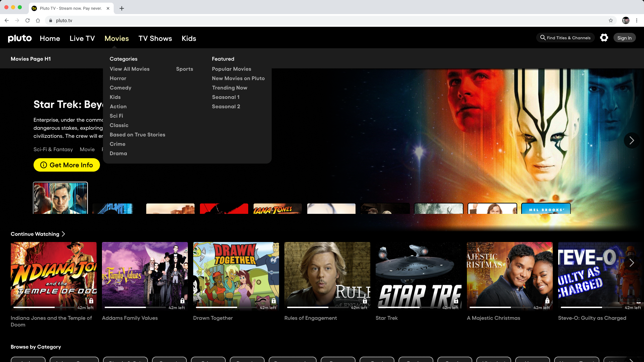Select the Sports category

pyautogui.click(x=184, y=69)
